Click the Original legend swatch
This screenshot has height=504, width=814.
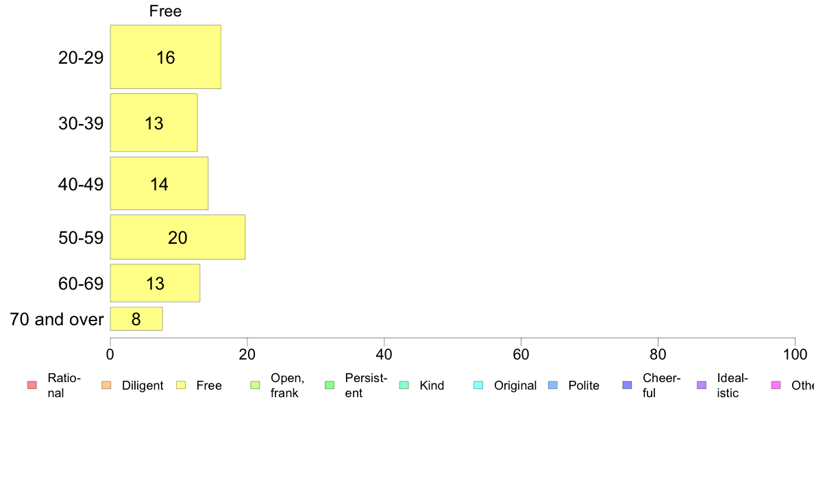coord(478,385)
